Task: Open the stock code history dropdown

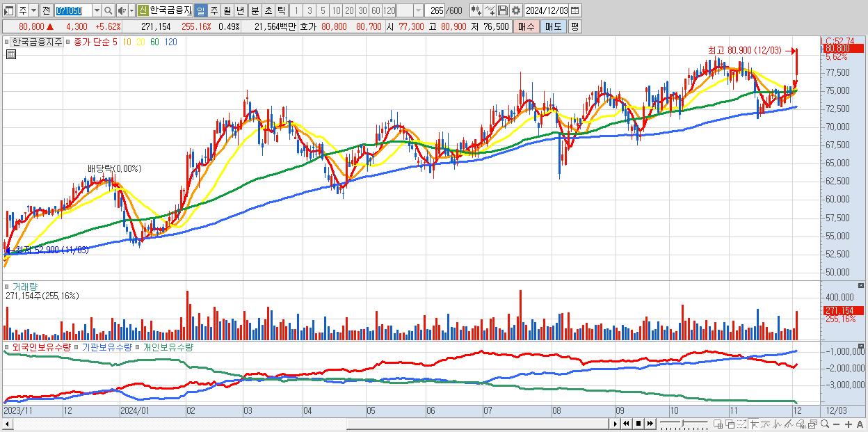Action: point(97,10)
